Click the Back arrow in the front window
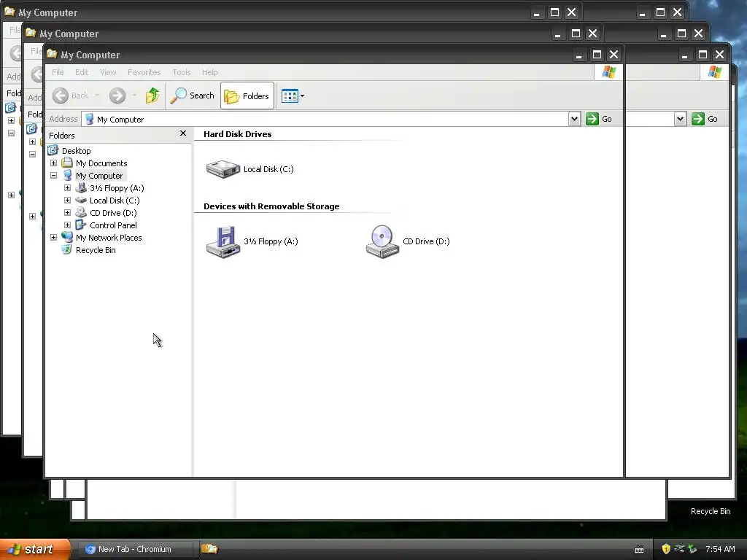The height and width of the screenshot is (560, 747). coord(61,96)
